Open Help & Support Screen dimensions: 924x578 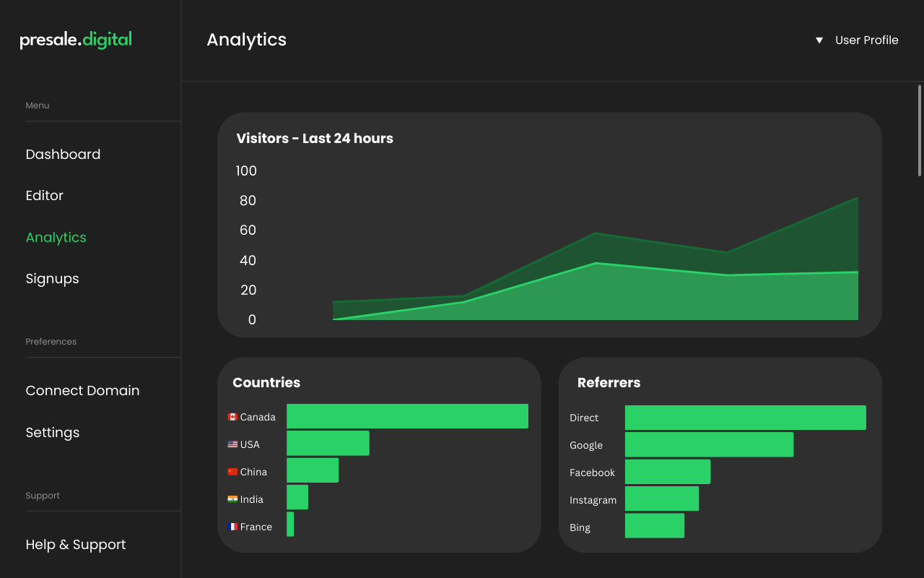pyautogui.click(x=76, y=545)
